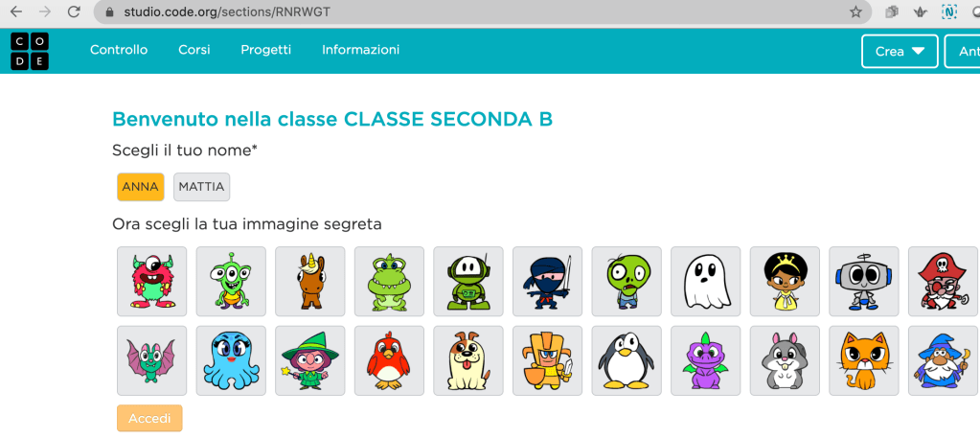Click the Accedi login button
980x438 pixels.
click(x=149, y=419)
